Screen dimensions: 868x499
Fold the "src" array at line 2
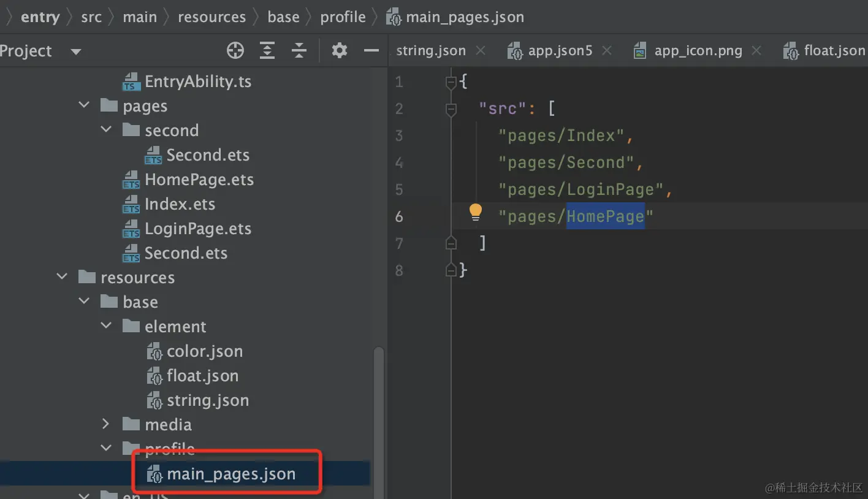coord(451,110)
